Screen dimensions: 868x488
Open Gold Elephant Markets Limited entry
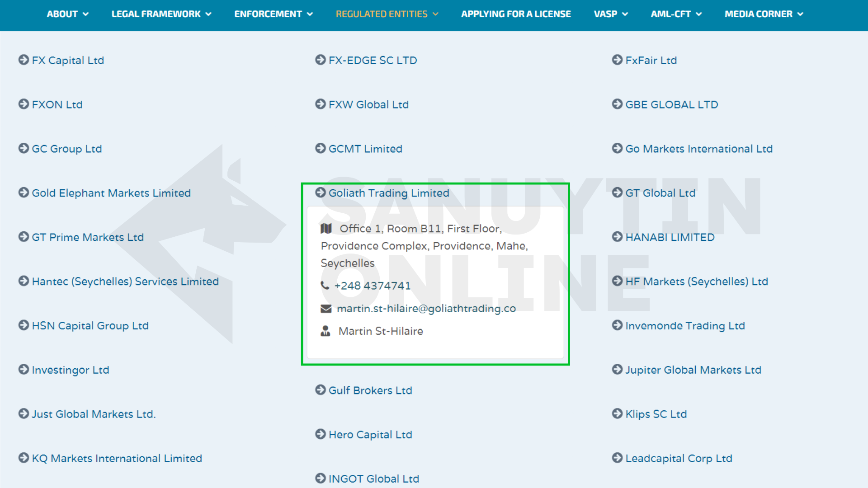click(x=111, y=193)
